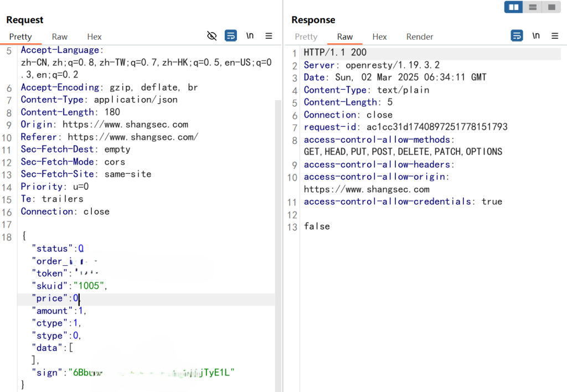Open the Render tab in Response

[x=420, y=37]
